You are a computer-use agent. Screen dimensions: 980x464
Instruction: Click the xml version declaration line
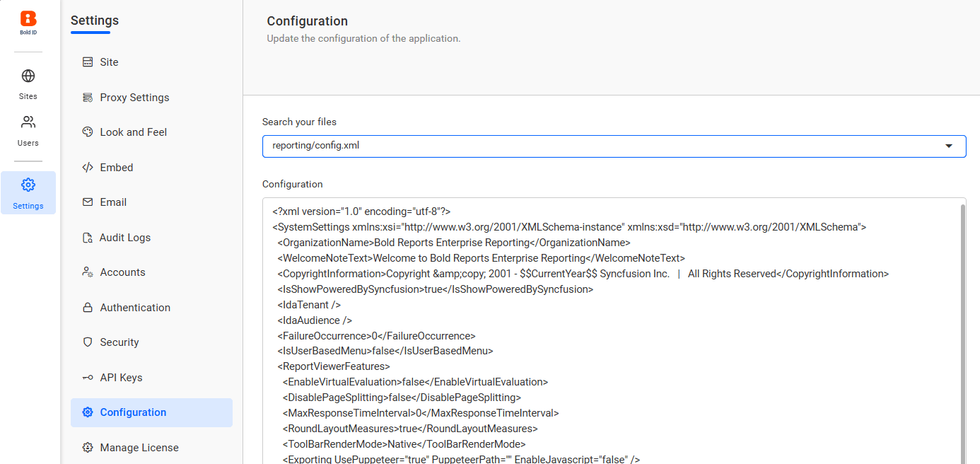tap(362, 211)
